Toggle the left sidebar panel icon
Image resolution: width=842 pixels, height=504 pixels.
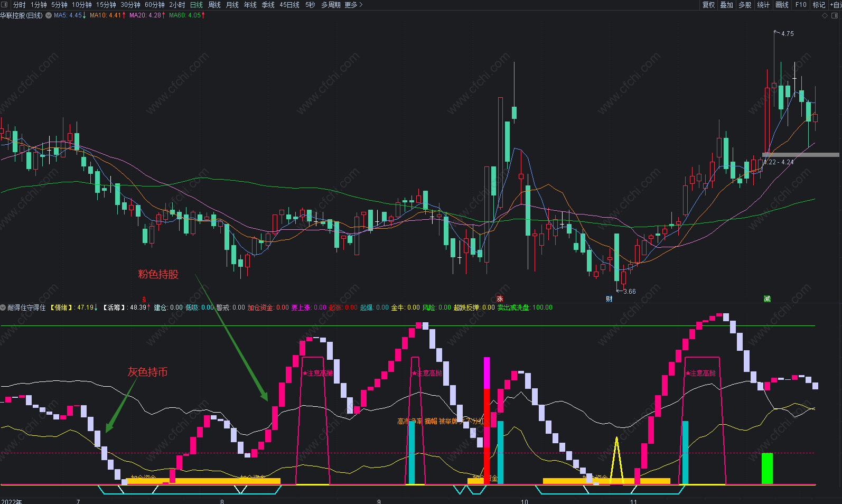tap(5, 5)
